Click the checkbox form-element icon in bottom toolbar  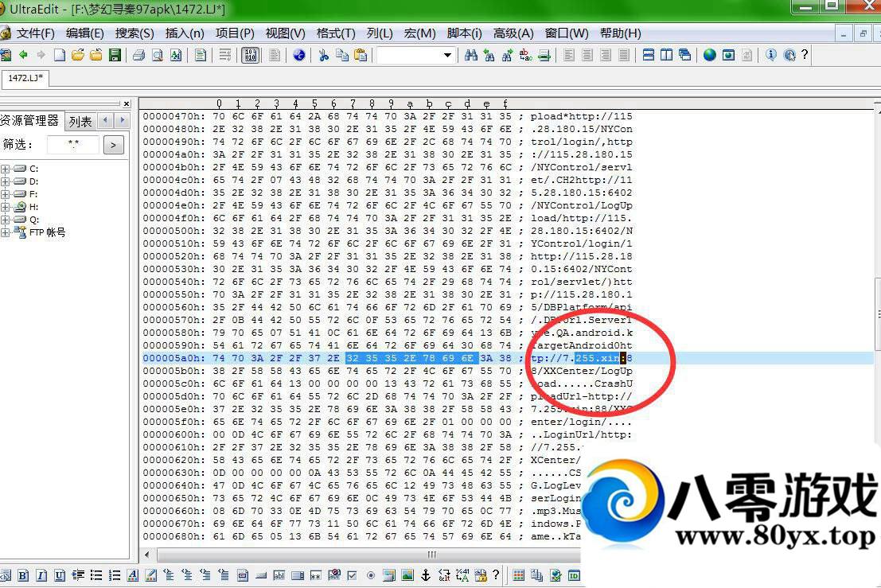click(x=353, y=575)
